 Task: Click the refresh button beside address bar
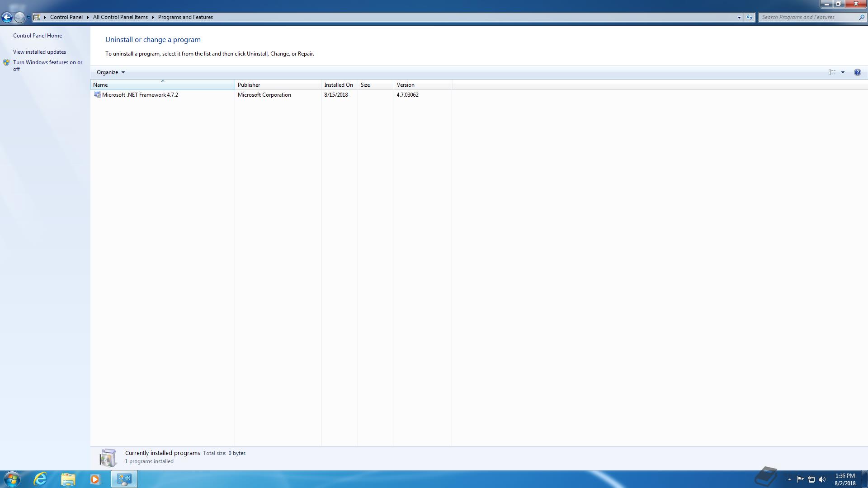pos(750,17)
